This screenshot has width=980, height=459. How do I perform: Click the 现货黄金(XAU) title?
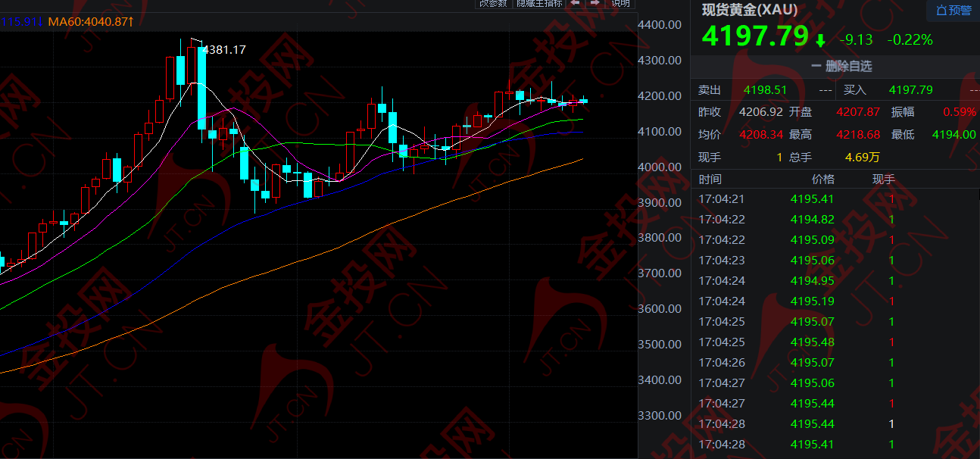(750, 10)
